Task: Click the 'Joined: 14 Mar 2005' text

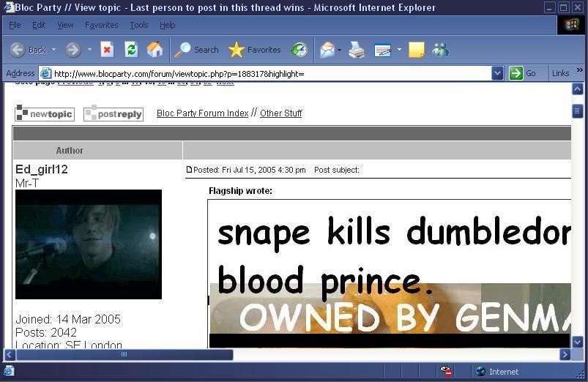Action: [68, 319]
